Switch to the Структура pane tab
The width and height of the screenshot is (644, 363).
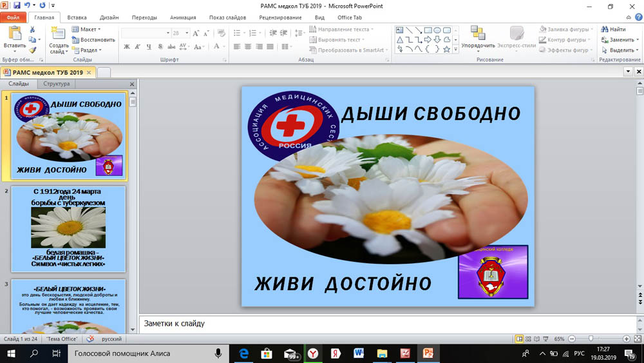(x=56, y=83)
